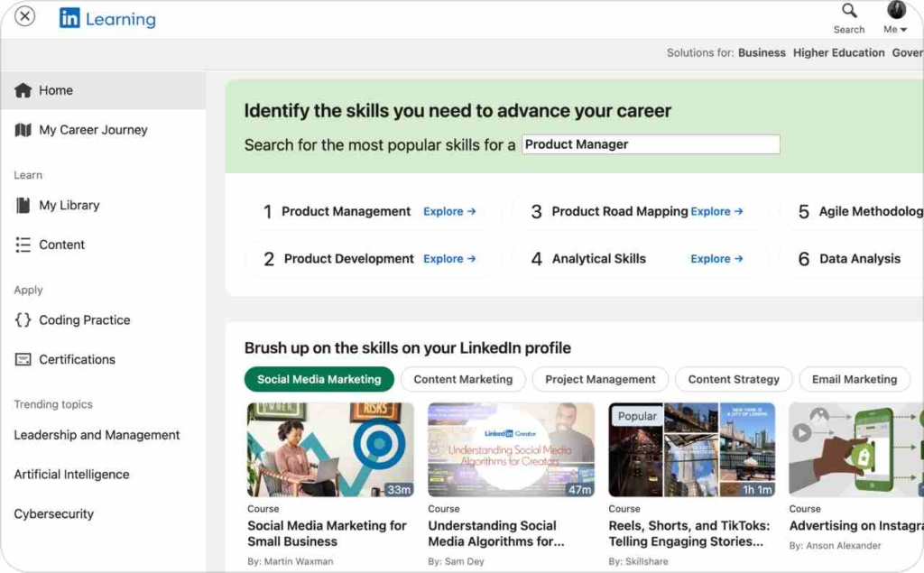Open Search via magnifying glass icon
Screen dimensions: 924x573
click(849, 11)
